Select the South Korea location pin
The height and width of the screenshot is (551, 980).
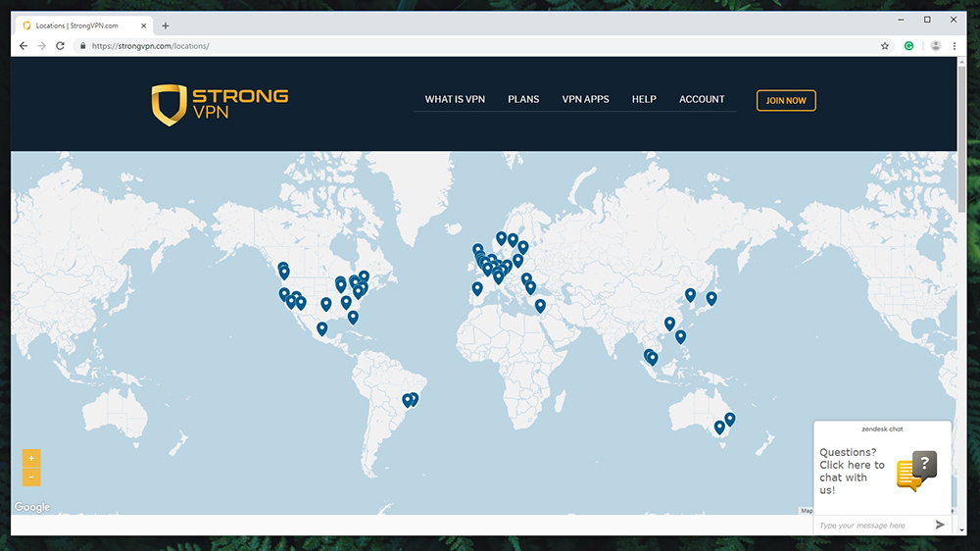coord(690,294)
